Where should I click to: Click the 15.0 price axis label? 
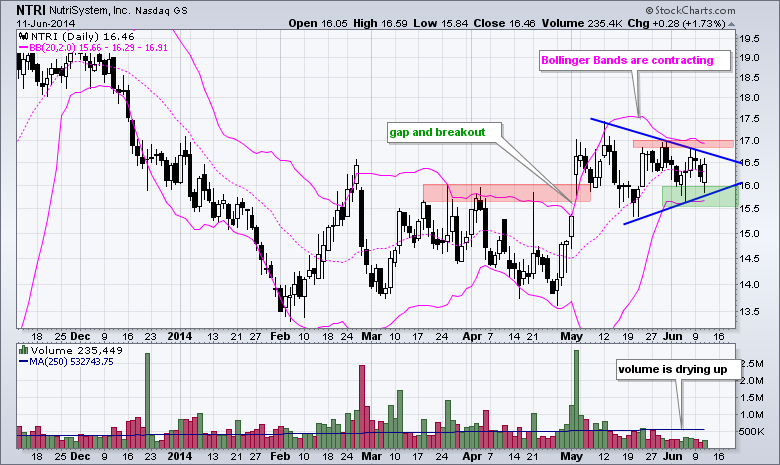749,233
